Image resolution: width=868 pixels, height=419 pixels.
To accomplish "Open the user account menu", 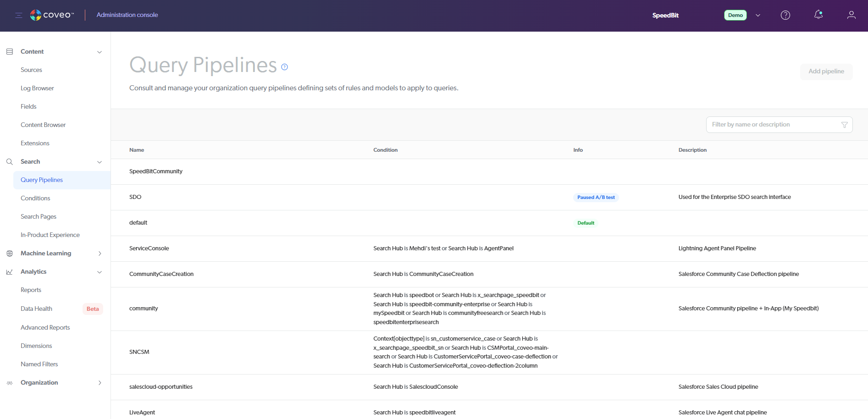I will pos(851,15).
